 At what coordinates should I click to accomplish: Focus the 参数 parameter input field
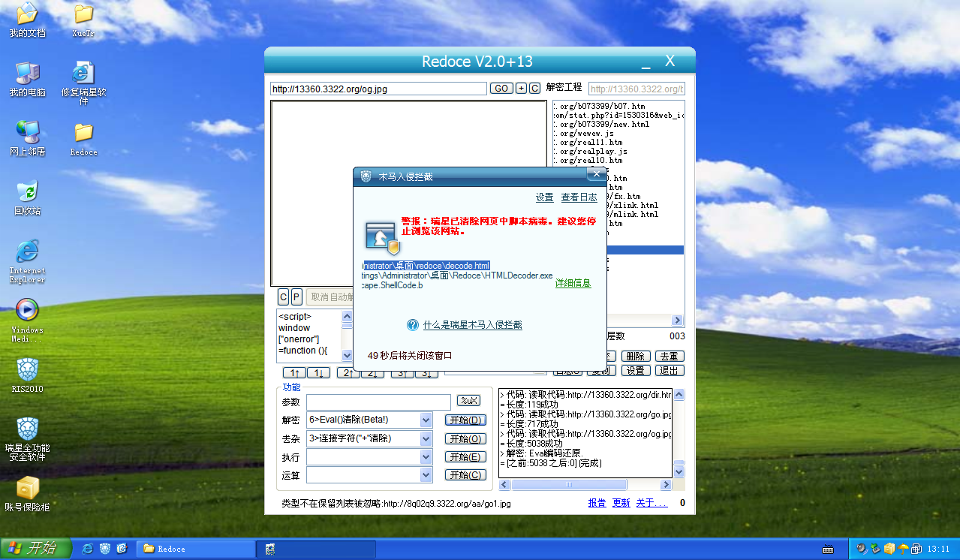click(x=378, y=402)
